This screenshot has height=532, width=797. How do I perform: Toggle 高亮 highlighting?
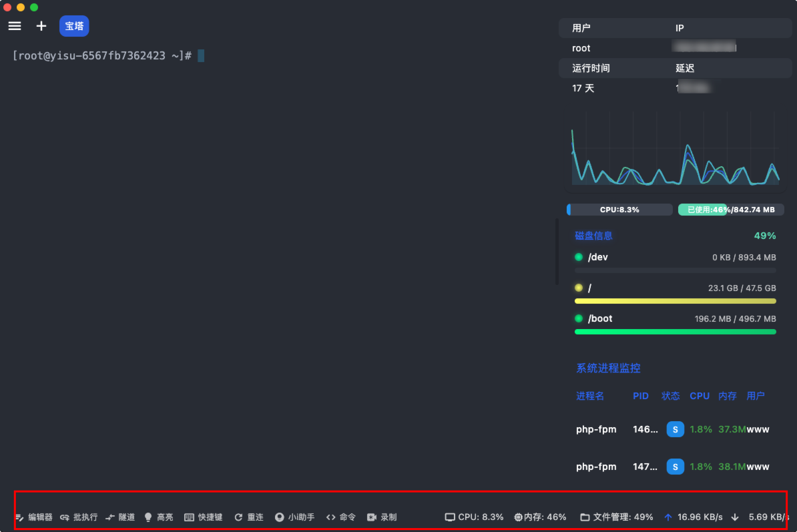click(159, 517)
